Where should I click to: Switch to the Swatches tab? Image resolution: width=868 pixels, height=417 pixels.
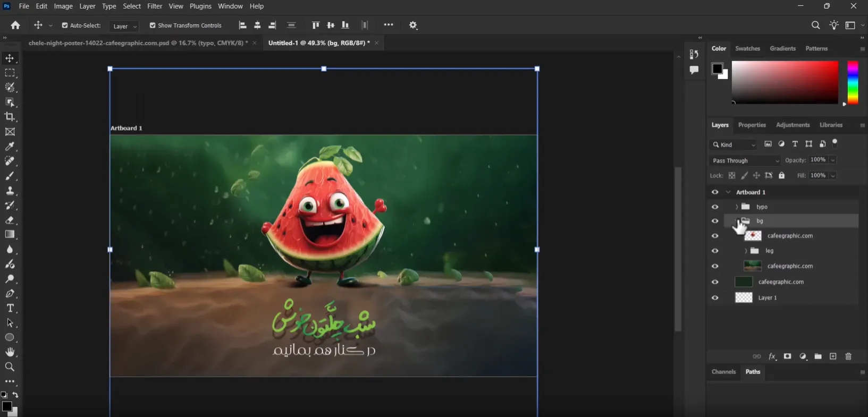[747, 48]
